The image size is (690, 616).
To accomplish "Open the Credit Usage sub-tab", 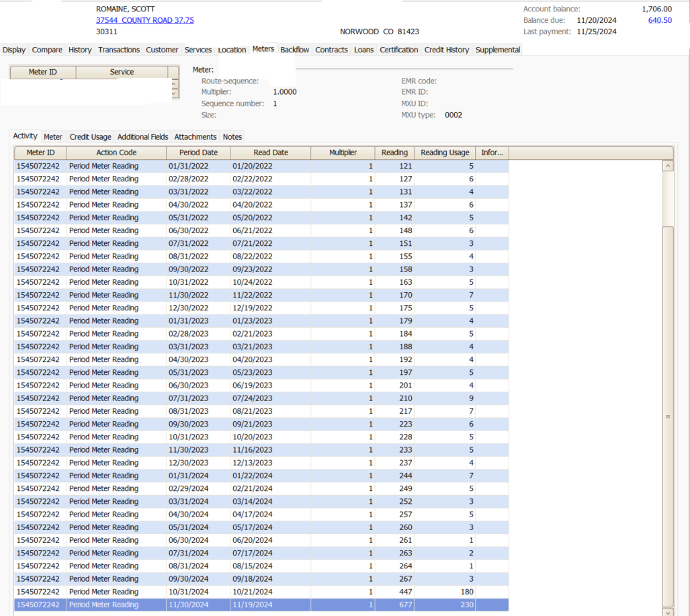I will coord(90,137).
